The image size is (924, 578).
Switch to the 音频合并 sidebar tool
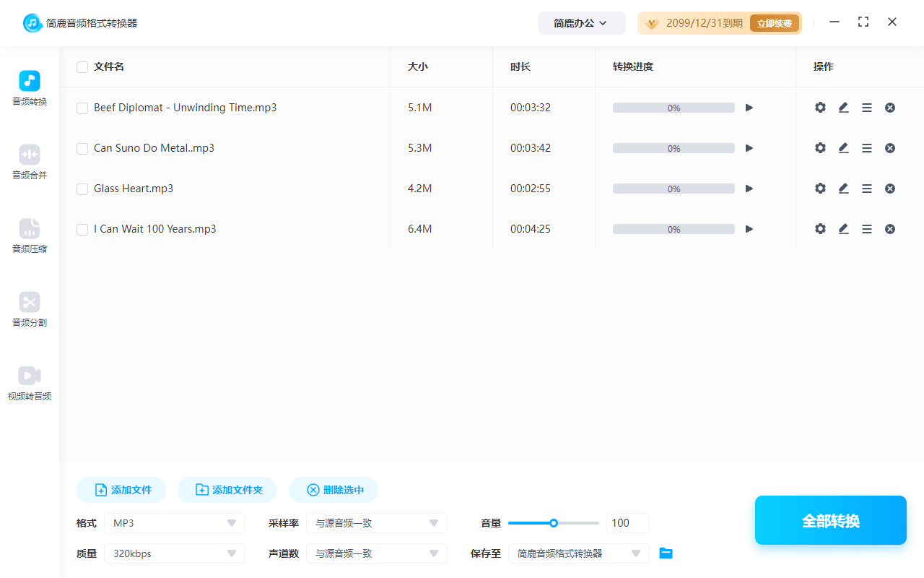29,160
